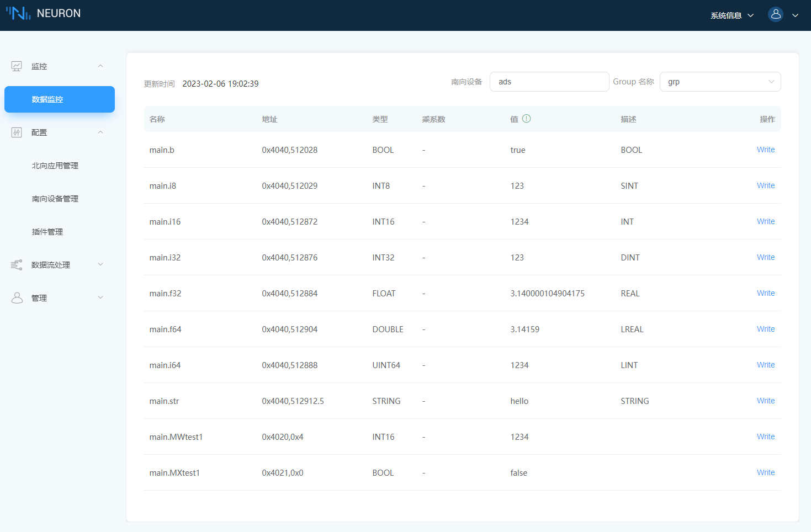Click the 管理 person icon in sidebar
Screen dimensions: 811x532
click(x=17, y=297)
